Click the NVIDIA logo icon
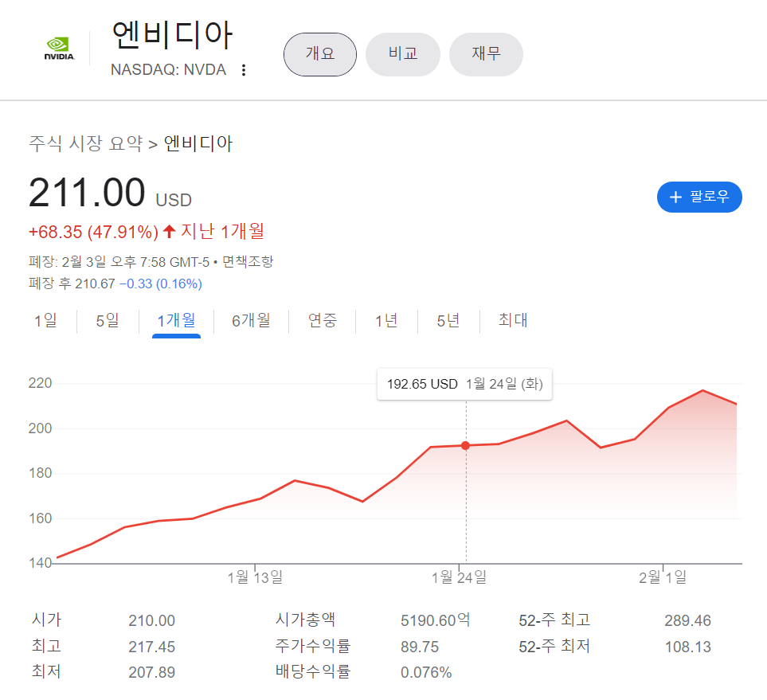This screenshot has height=700, width=767. [x=59, y=49]
